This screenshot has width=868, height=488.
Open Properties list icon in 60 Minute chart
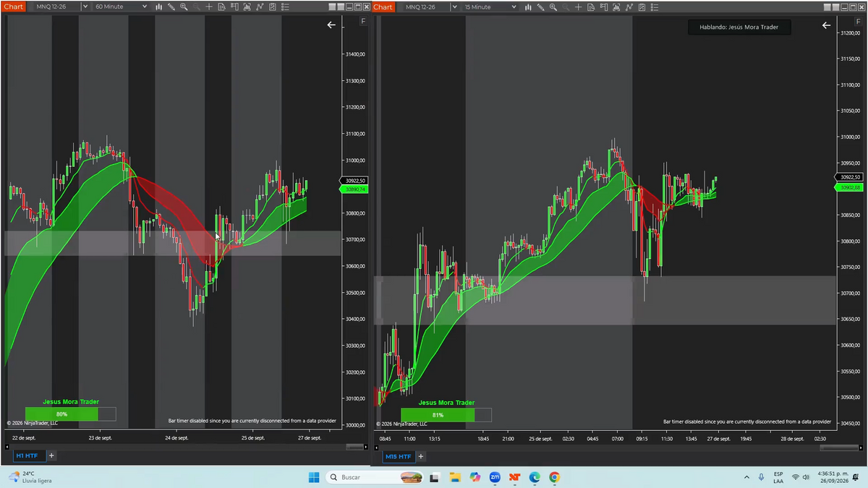(285, 7)
